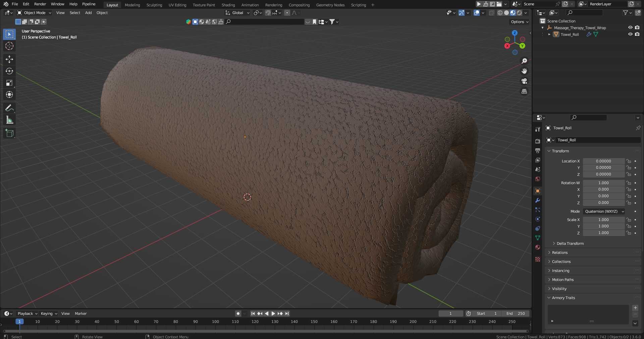Hide Massage_Therapy_Towel_Wrap collection via eye icon

click(630, 27)
